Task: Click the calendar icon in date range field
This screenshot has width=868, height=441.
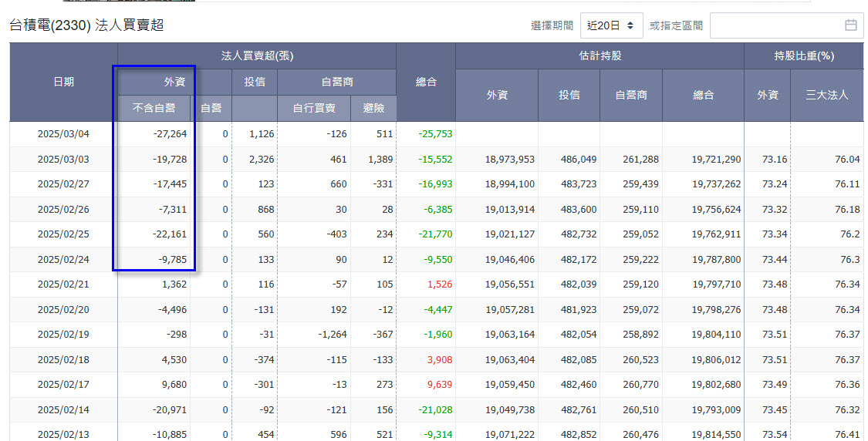Action: [x=851, y=25]
